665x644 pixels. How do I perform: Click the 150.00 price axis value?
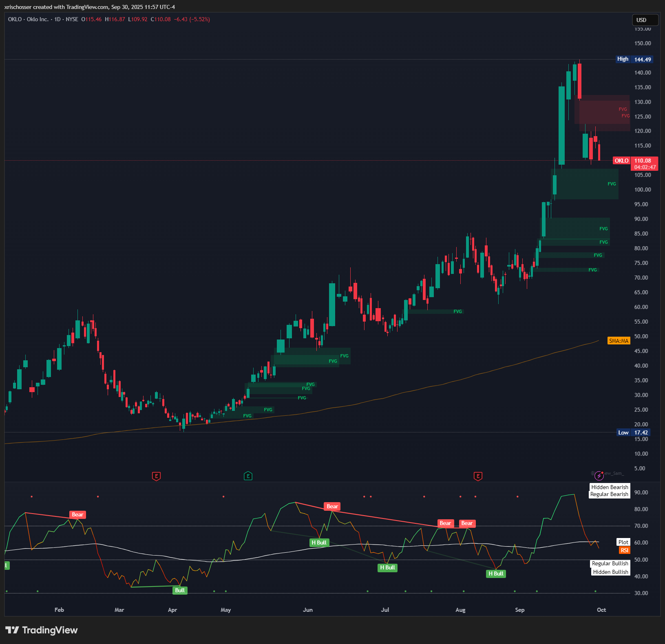643,43
